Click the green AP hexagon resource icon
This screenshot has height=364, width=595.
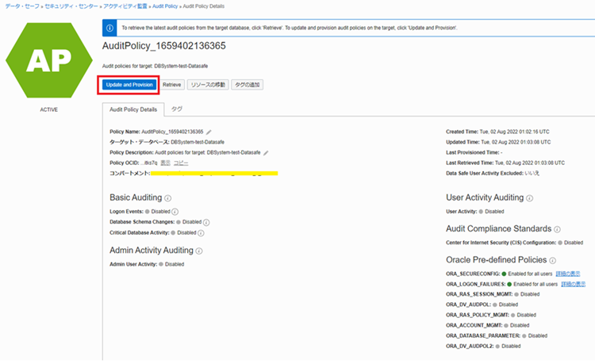point(48,58)
